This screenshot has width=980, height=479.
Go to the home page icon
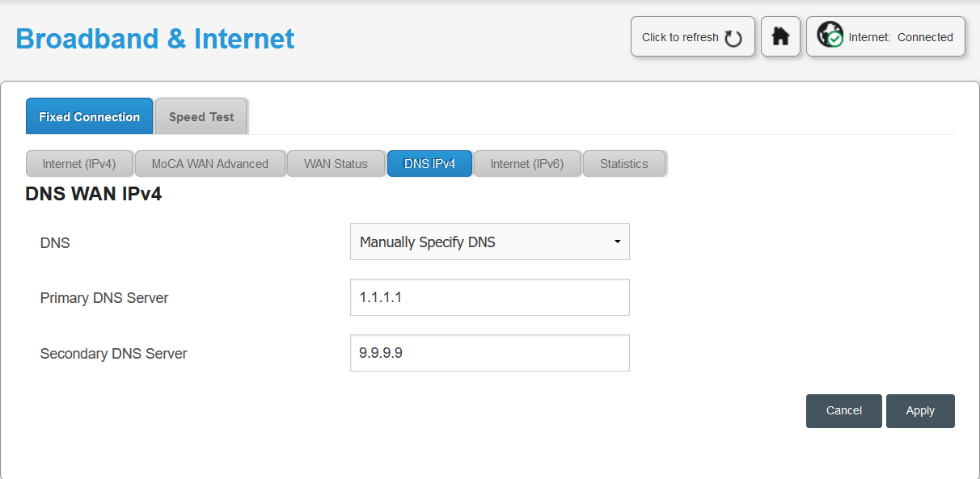click(x=780, y=36)
